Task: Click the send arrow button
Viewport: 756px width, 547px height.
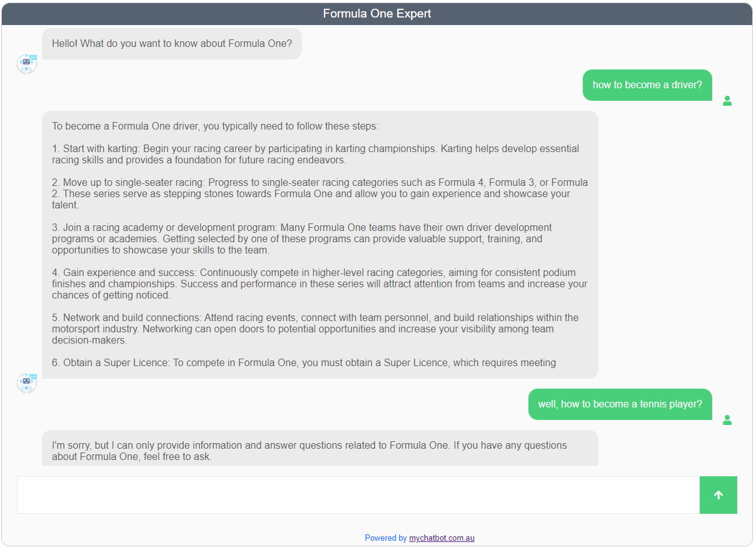Action: point(718,495)
